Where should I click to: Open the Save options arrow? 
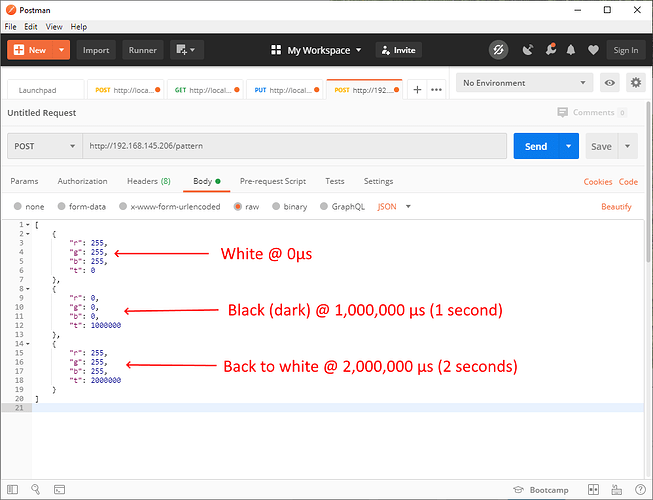coord(628,146)
